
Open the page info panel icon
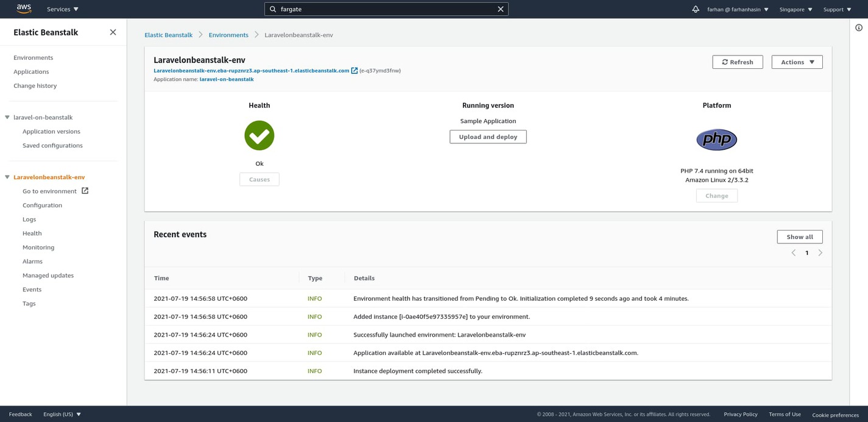pos(859,27)
